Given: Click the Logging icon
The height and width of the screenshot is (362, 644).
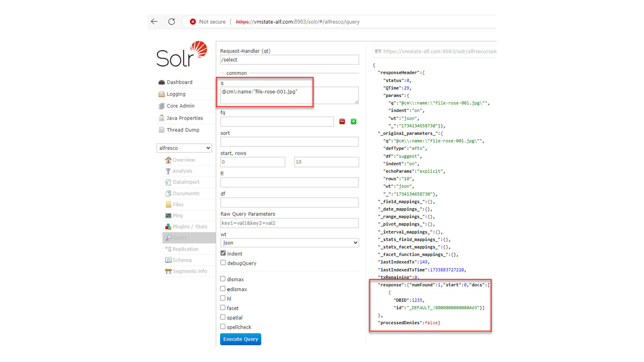Looking at the screenshot, I should [x=162, y=94].
